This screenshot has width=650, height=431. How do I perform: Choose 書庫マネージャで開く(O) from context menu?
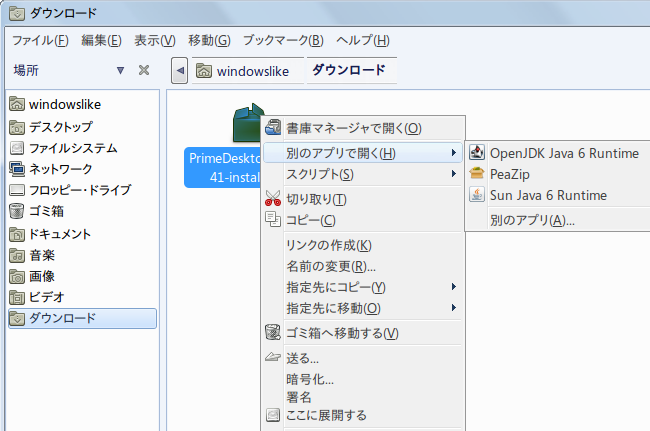tap(363, 128)
